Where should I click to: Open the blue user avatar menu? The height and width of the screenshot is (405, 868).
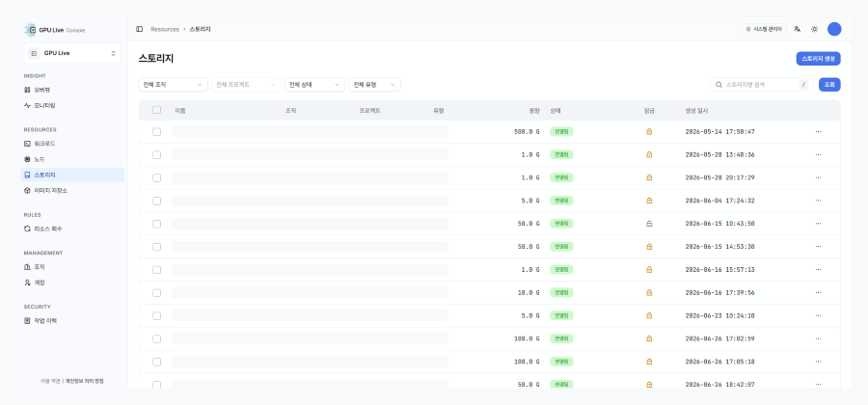(834, 29)
